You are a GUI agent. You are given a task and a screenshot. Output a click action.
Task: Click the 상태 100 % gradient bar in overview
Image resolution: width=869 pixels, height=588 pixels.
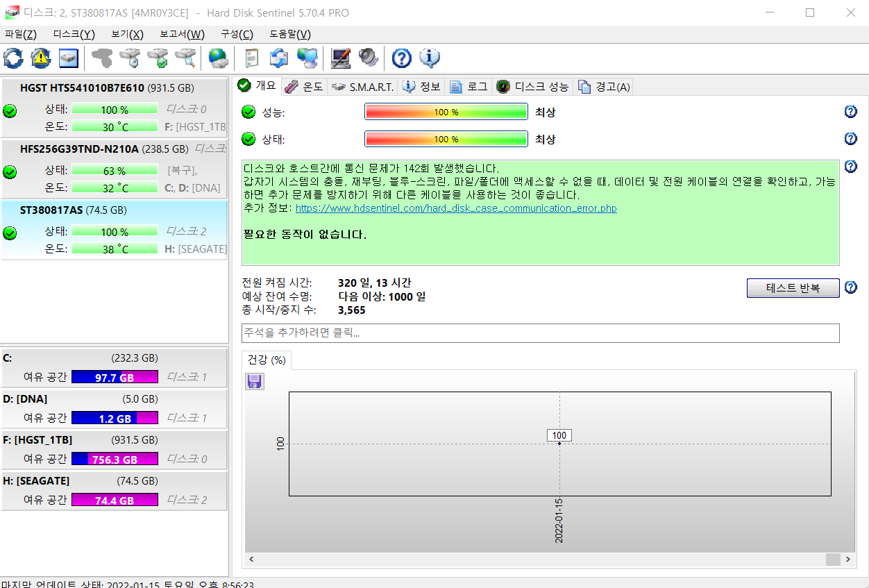(x=446, y=139)
